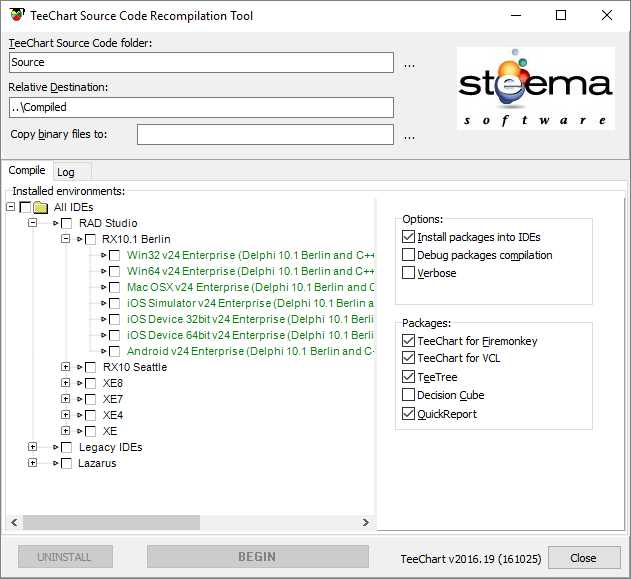Expand the RX10 Seattle node
Viewport: 631px width, 579px height.
point(65,367)
